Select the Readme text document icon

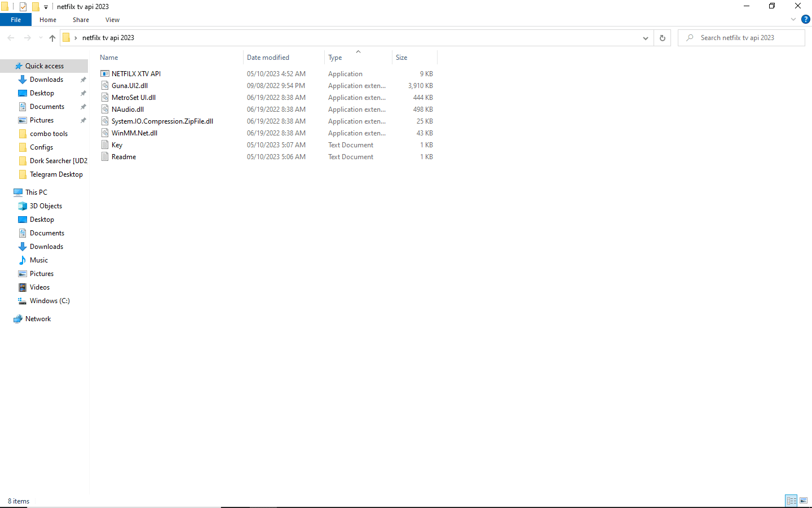pyautogui.click(x=105, y=157)
